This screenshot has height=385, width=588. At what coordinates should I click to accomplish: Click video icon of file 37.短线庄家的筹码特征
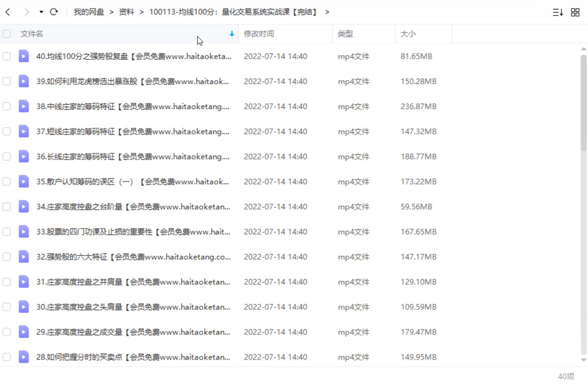click(24, 131)
